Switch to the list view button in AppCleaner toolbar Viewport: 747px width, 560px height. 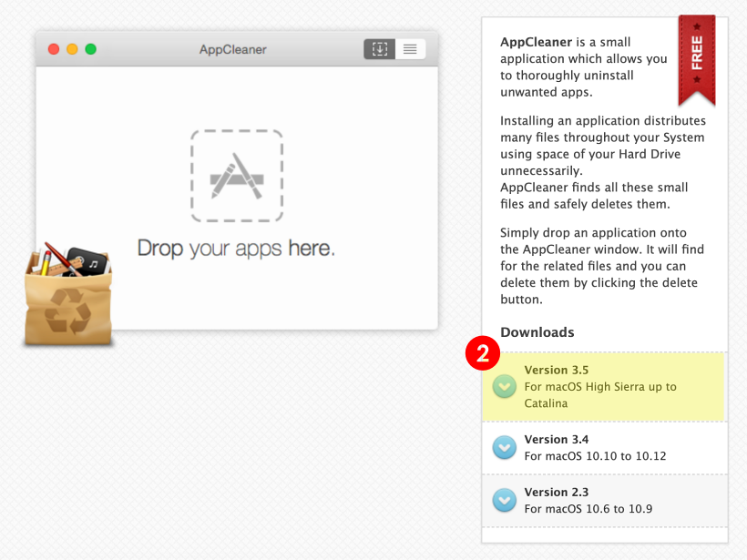[410, 49]
